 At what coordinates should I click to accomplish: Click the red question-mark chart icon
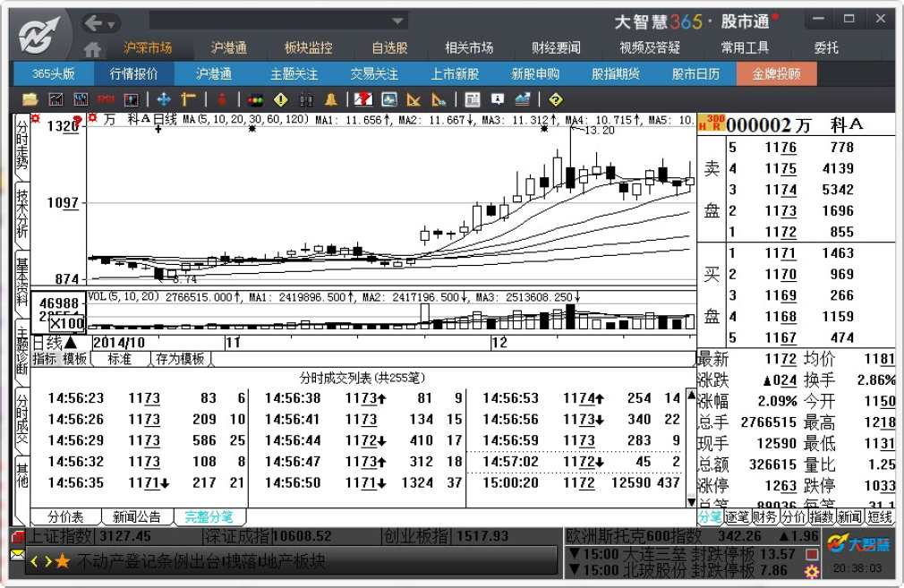tap(363, 99)
